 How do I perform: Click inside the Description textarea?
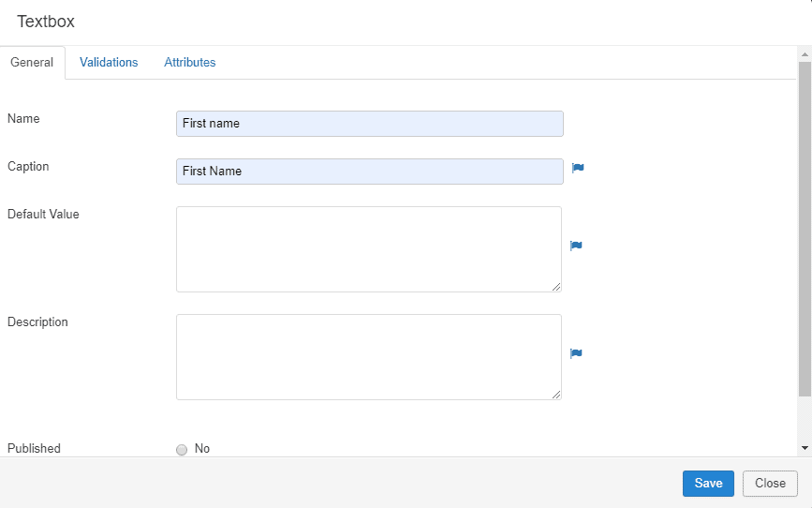click(369, 357)
